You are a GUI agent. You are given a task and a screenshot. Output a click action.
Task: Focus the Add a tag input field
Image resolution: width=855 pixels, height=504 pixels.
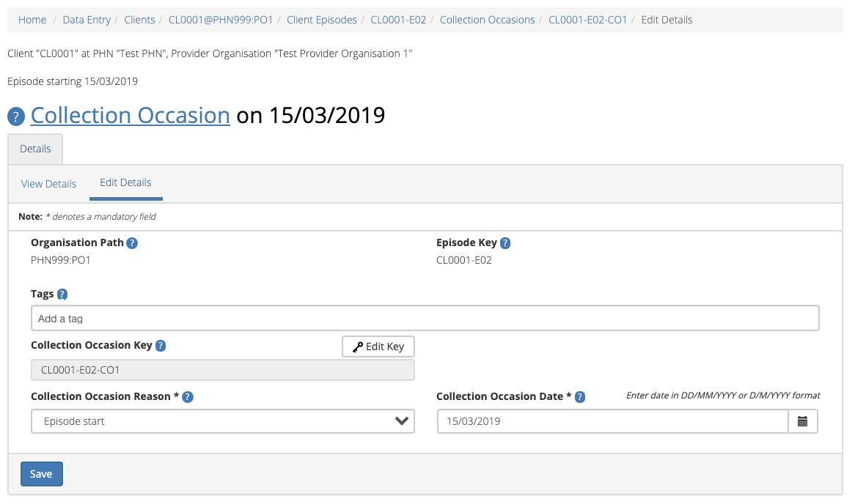pos(425,319)
